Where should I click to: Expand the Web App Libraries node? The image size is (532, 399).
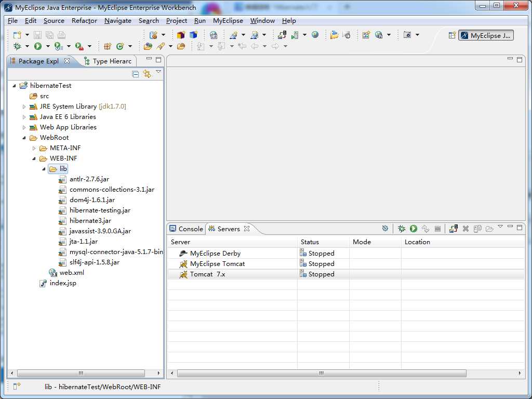[x=24, y=128]
